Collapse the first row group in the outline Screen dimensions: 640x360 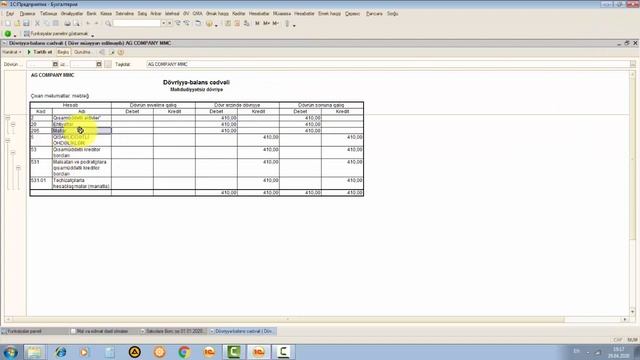tap(7, 118)
